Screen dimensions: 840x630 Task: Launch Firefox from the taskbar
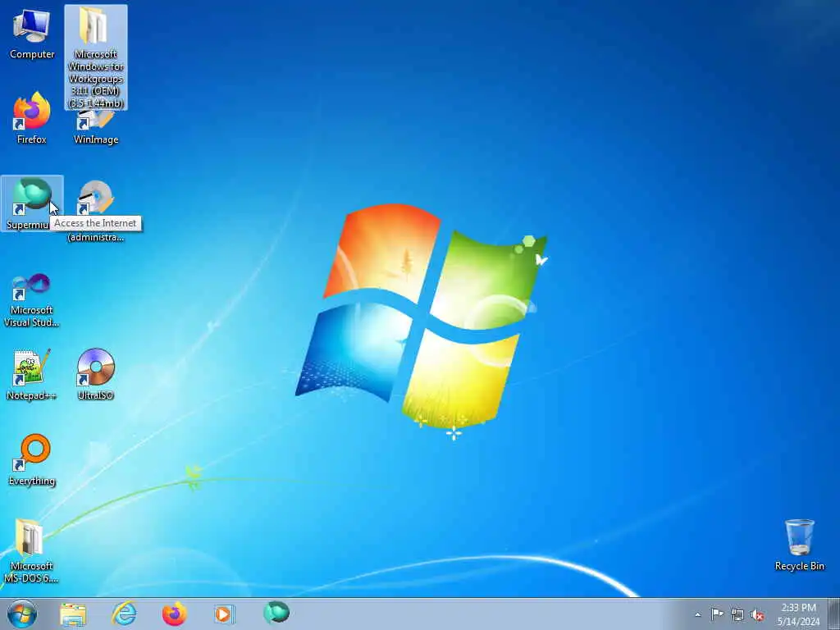coord(174,614)
